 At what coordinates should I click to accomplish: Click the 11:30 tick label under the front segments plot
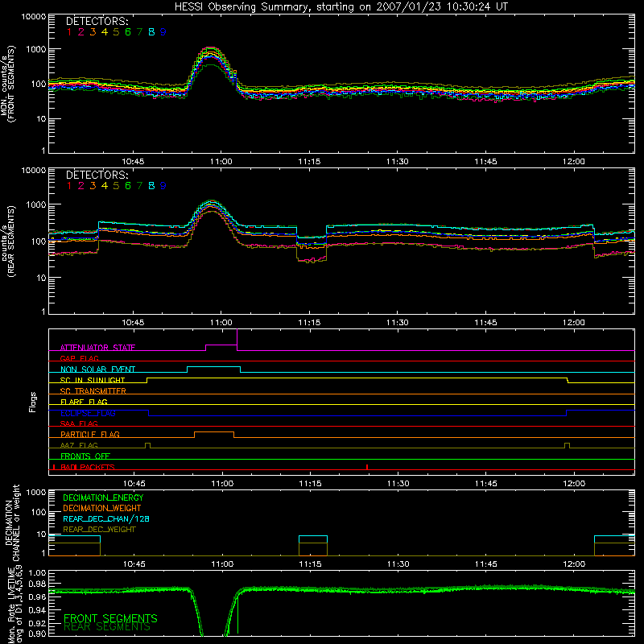pyautogui.click(x=397, y=162)
